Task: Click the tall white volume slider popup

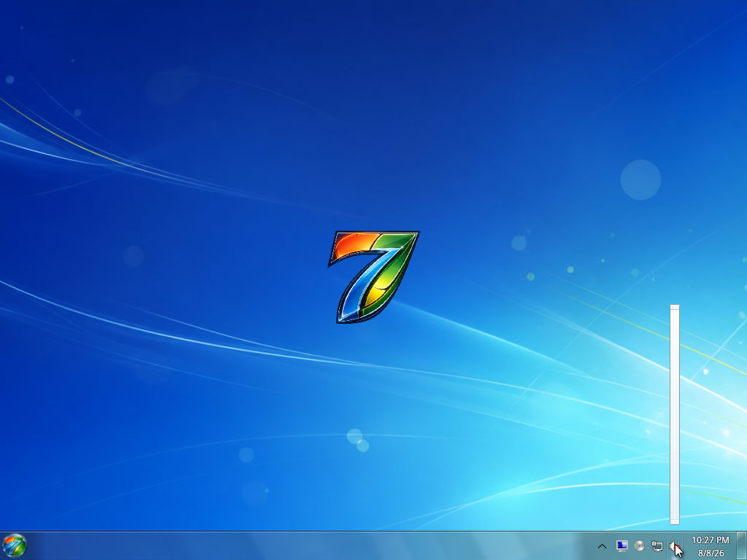Action: pos(675,414)
